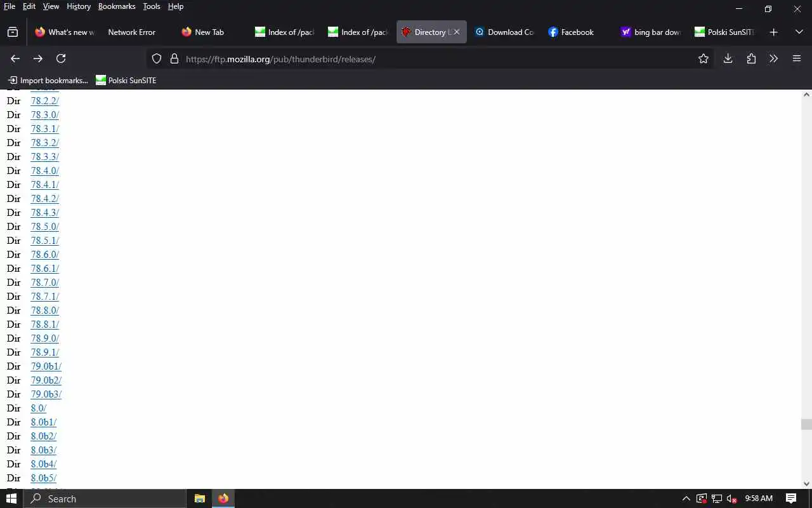This screenshot has height=508, width=812.
Task: Open the 78.9.1/ directory link
Action: (45, 352)
